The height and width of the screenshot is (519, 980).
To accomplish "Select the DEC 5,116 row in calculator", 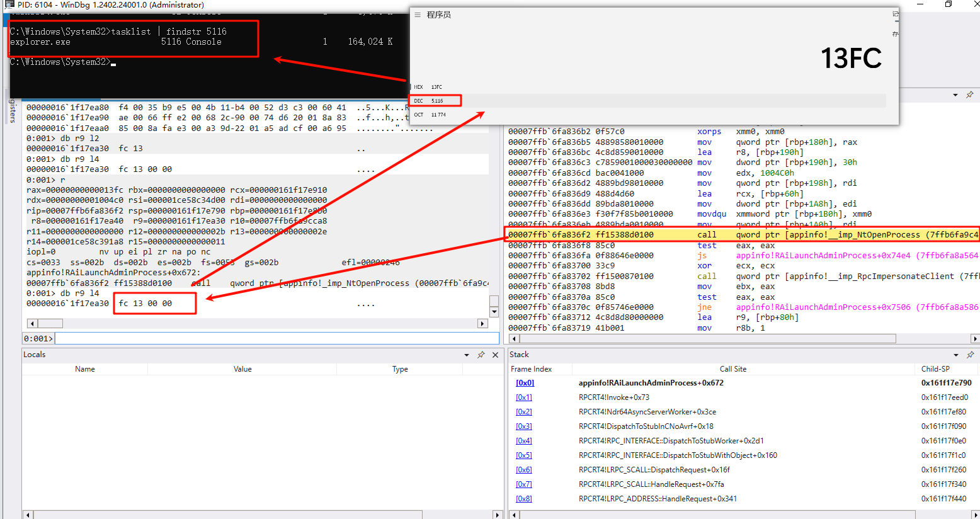I will click(648, 101).
